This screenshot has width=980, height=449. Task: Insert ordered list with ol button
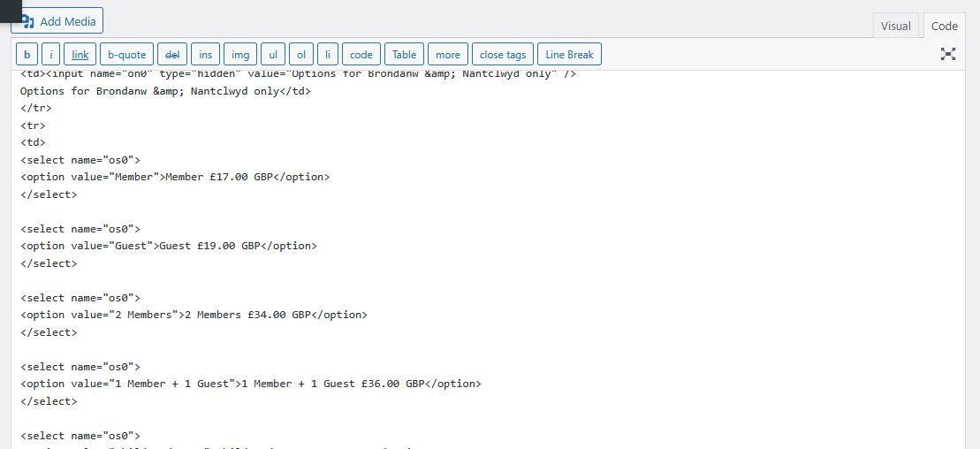(x=301, y=55)
